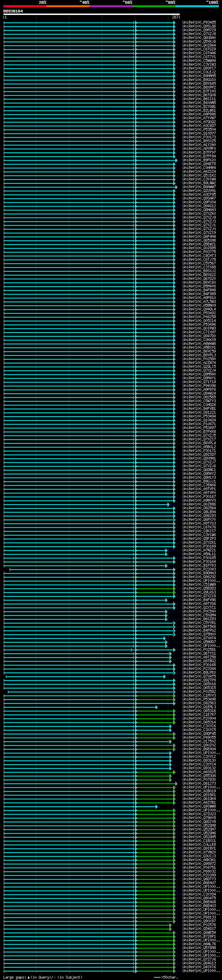The width and height of the screenshot is (222, 980).
Task: Select the query ID BB930104
Action: click(x=13, y=11)
